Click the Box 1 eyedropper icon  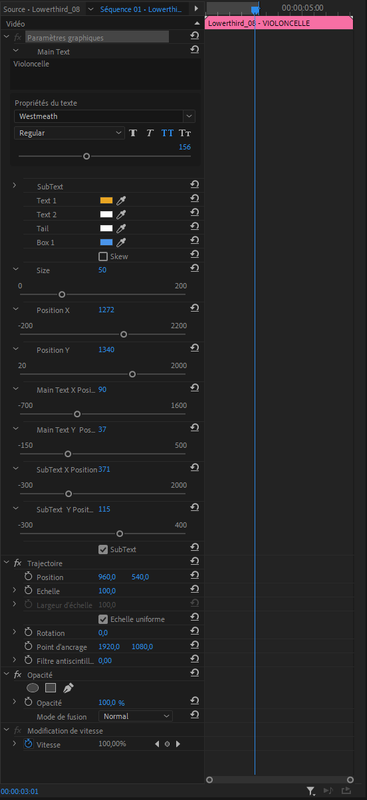(x=121, y=242)
